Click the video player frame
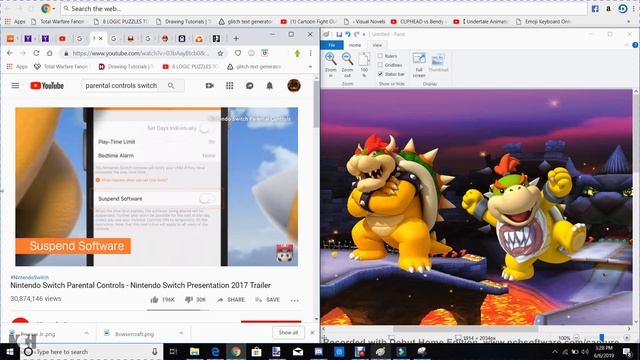640x360 pixels. click(157, 187)
